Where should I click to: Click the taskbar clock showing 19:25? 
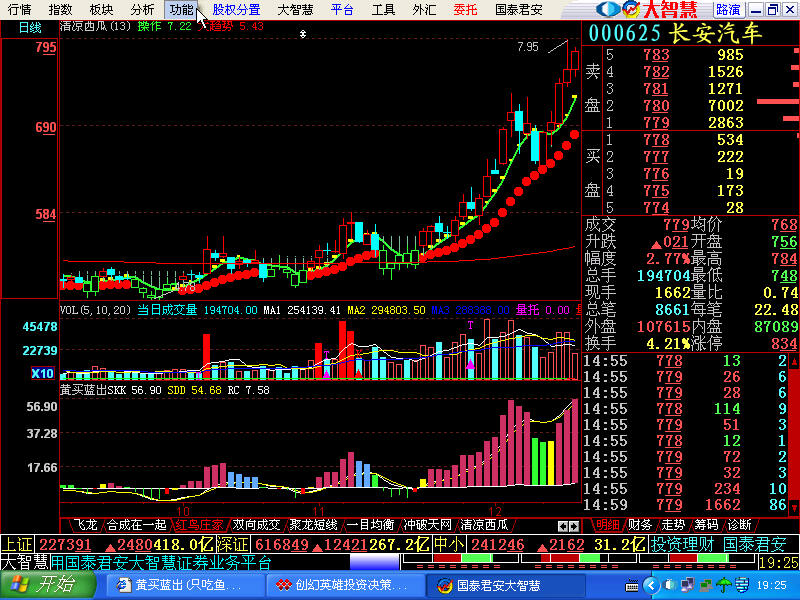[x=771, y=585]
